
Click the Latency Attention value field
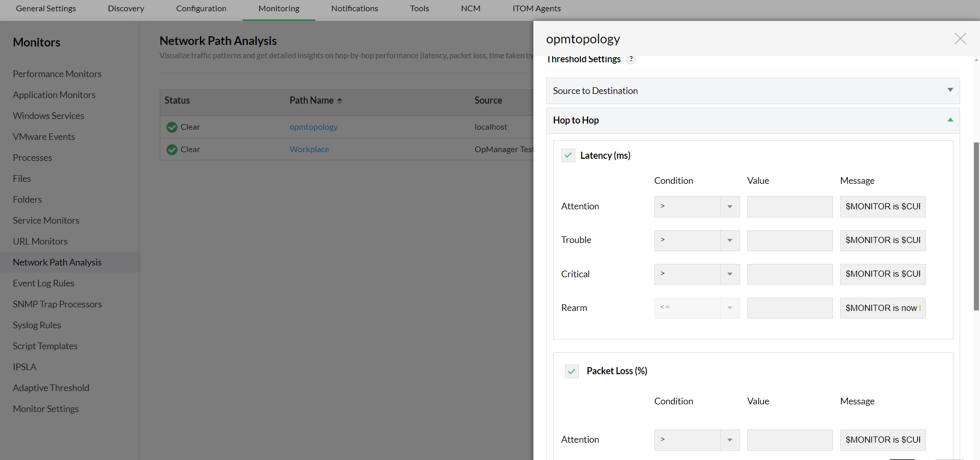click(790, 207)
